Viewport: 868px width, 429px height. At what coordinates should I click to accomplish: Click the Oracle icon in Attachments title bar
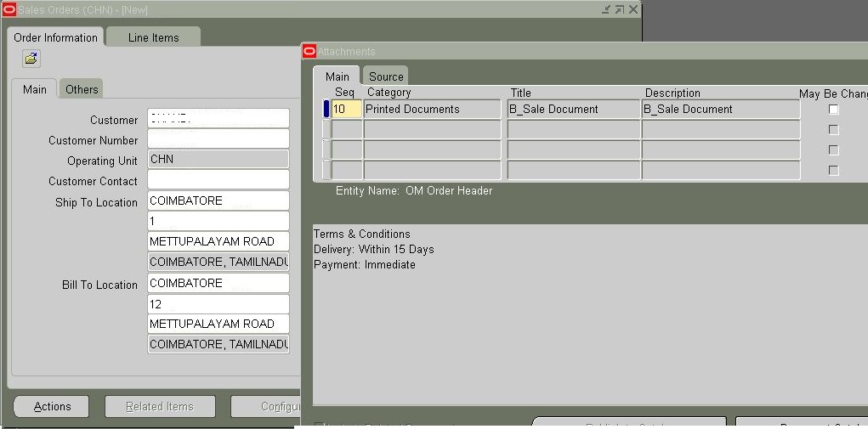(310, 52)
